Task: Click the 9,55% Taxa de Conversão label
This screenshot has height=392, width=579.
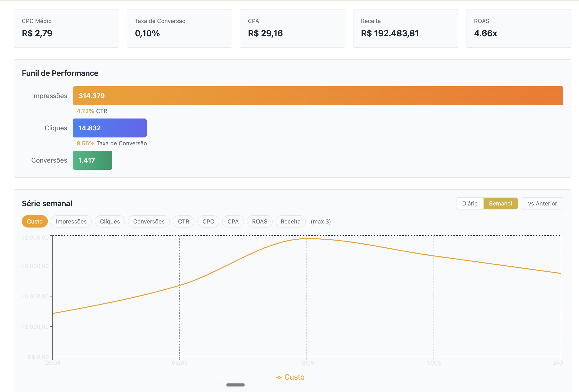Action: coord(112,143)
